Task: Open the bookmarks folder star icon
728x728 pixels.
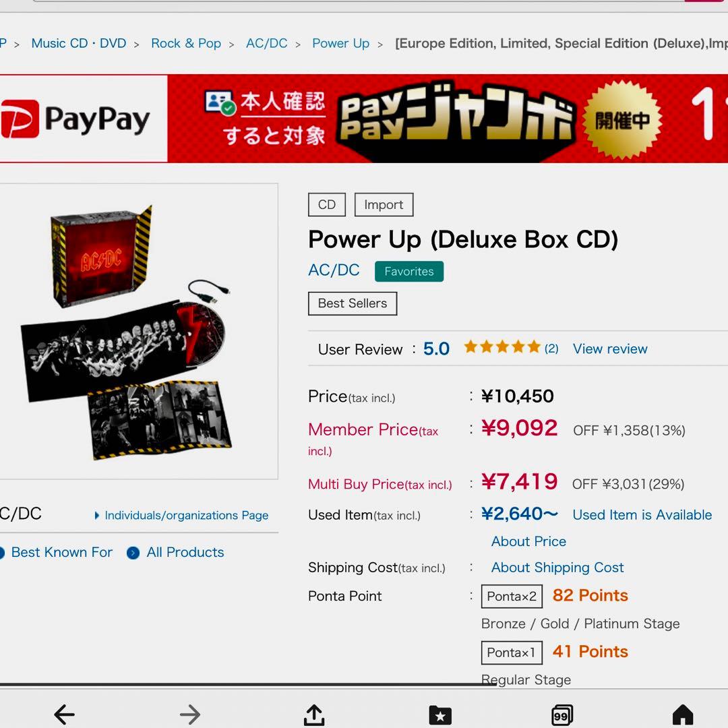Action: pyautogui.click(x=439, y=715)
